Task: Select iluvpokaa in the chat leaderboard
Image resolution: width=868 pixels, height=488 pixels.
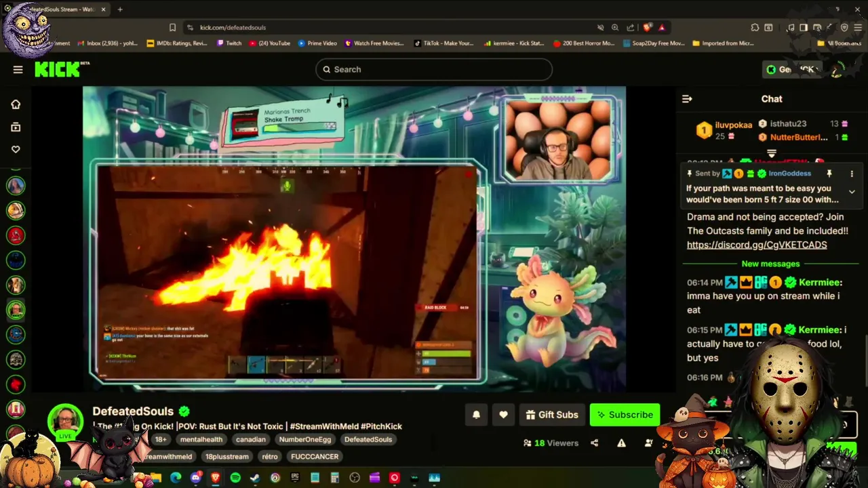Action: [x=734, y=125]
